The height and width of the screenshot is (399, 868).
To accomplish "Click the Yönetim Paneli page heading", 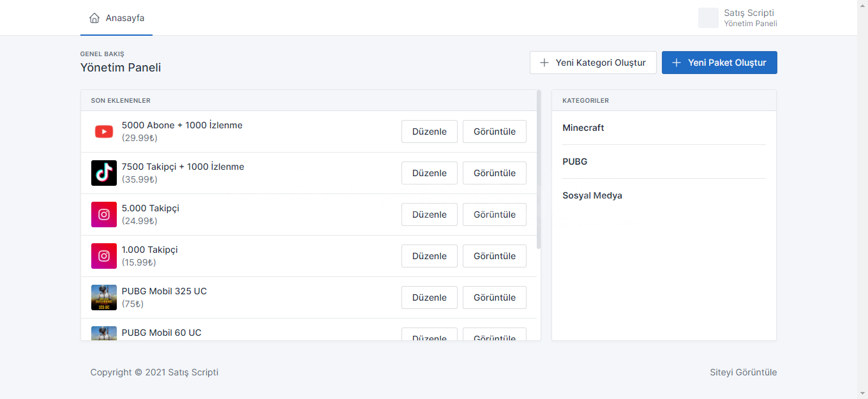I will pyautogui.click(x=121, y=68).
